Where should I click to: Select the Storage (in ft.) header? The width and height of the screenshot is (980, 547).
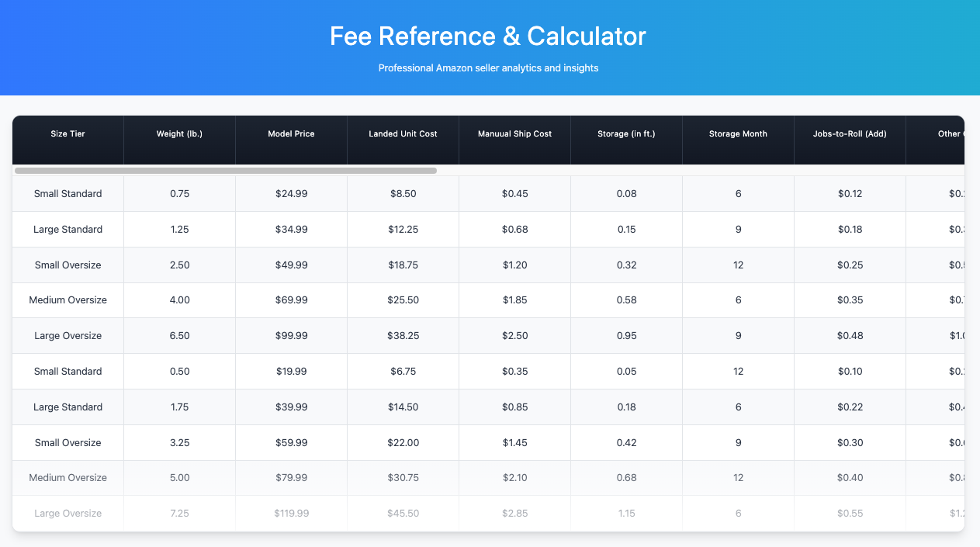tap(627, 133)
